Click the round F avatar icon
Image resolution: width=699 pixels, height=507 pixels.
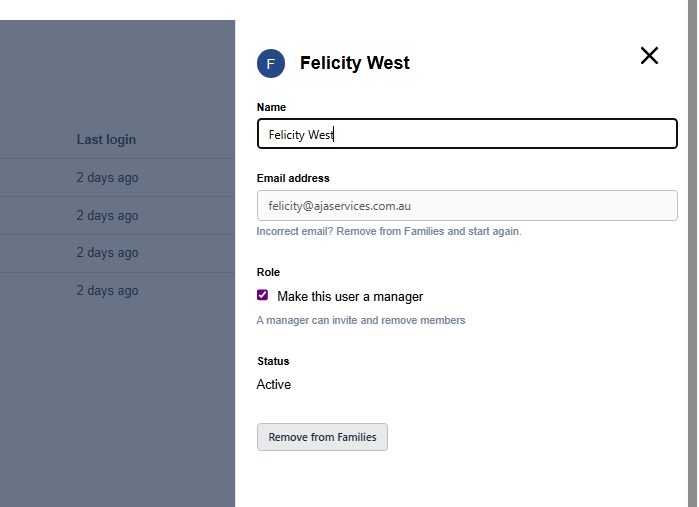(x=271, y=63)
